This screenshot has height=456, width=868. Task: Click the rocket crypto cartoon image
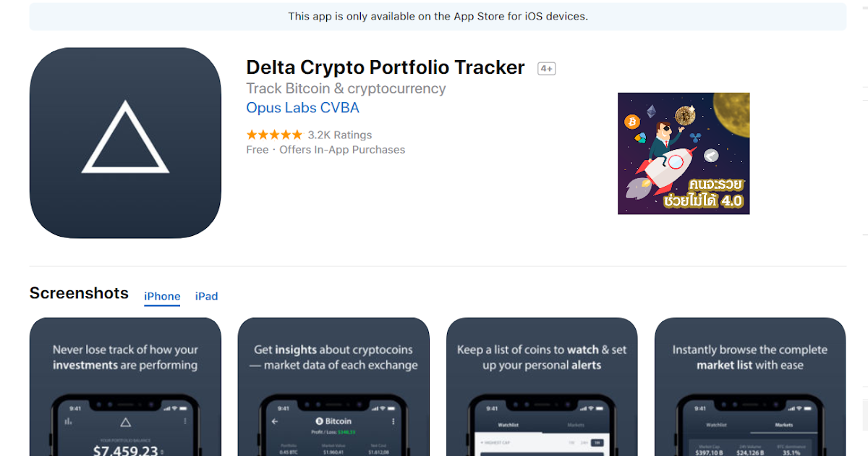pos(684,153)
